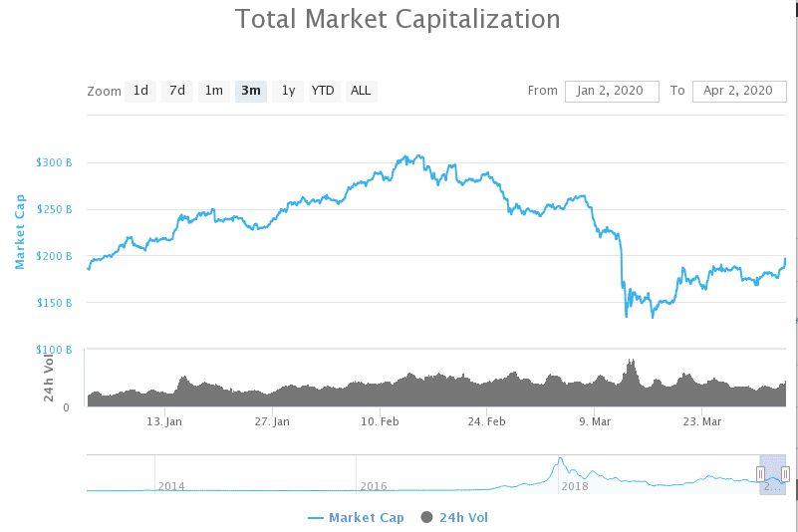Click the 2016 marker in navigator
Image resolution: width=798 pixels, height=532 pixels.
[x=374, y=486]
